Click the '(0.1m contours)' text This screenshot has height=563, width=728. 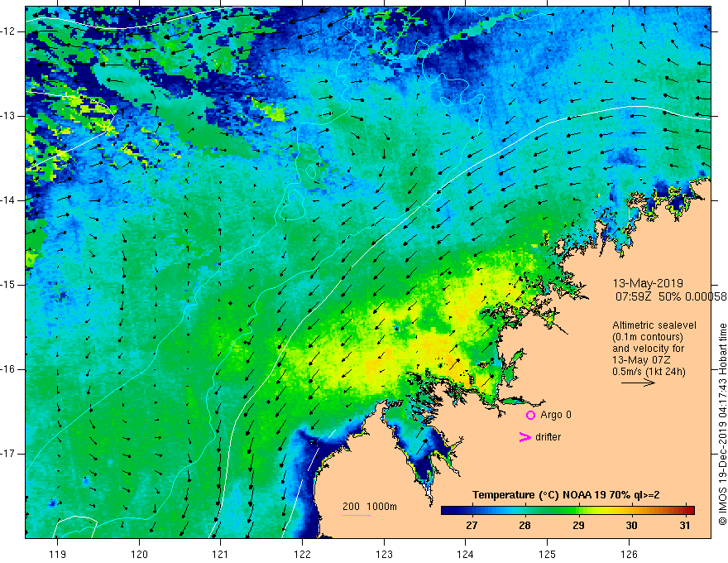pyautogui.click(x=647, y=337)
